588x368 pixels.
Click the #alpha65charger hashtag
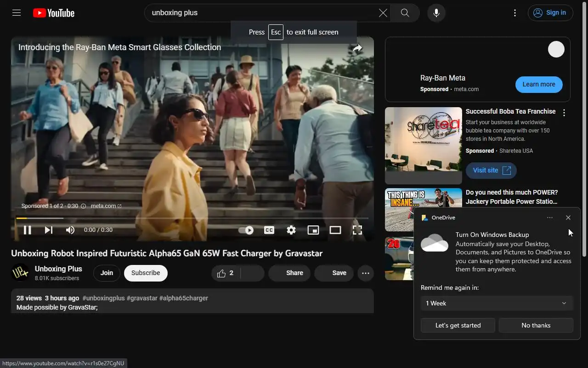[x=184, y=298]
